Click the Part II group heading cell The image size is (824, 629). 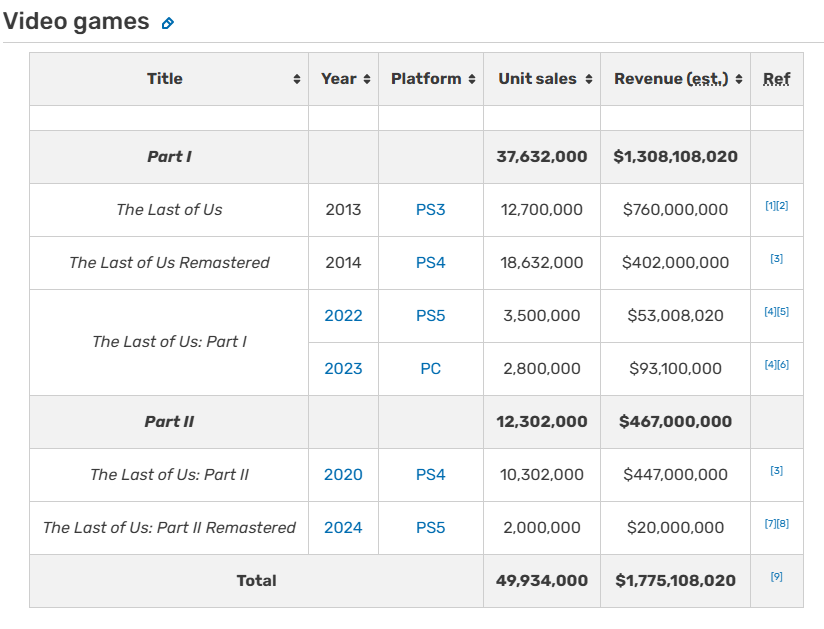169,421
